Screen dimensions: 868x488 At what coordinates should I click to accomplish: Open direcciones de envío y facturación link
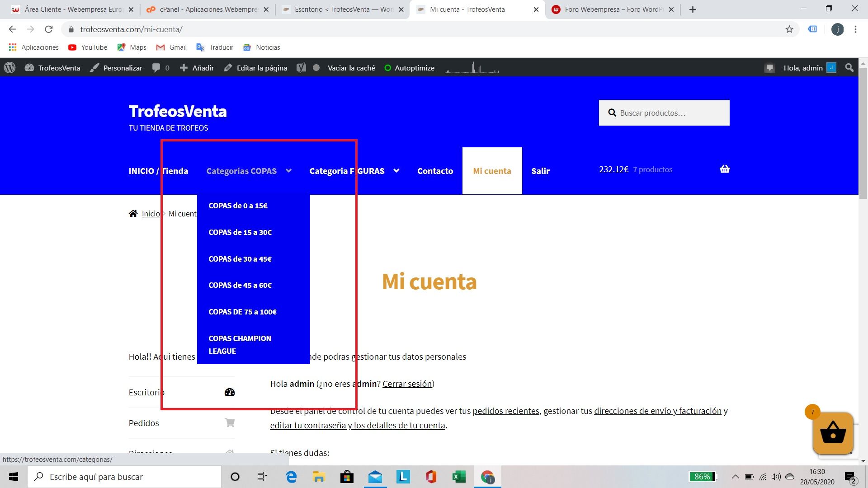point(658,411)
